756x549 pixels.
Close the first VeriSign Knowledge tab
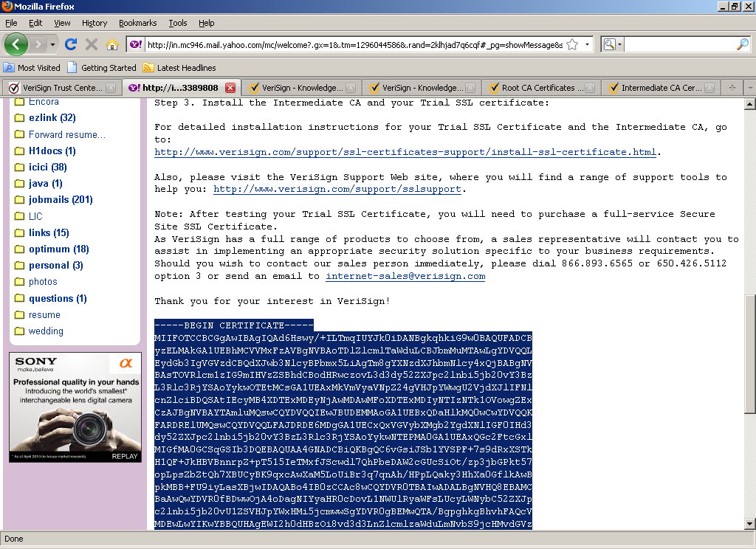click(x=351, y=88)
